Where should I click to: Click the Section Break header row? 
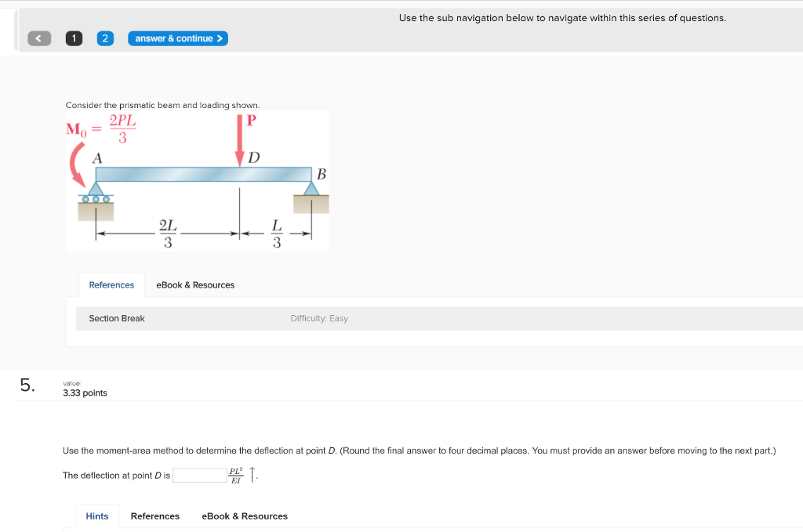click(118, 318)
